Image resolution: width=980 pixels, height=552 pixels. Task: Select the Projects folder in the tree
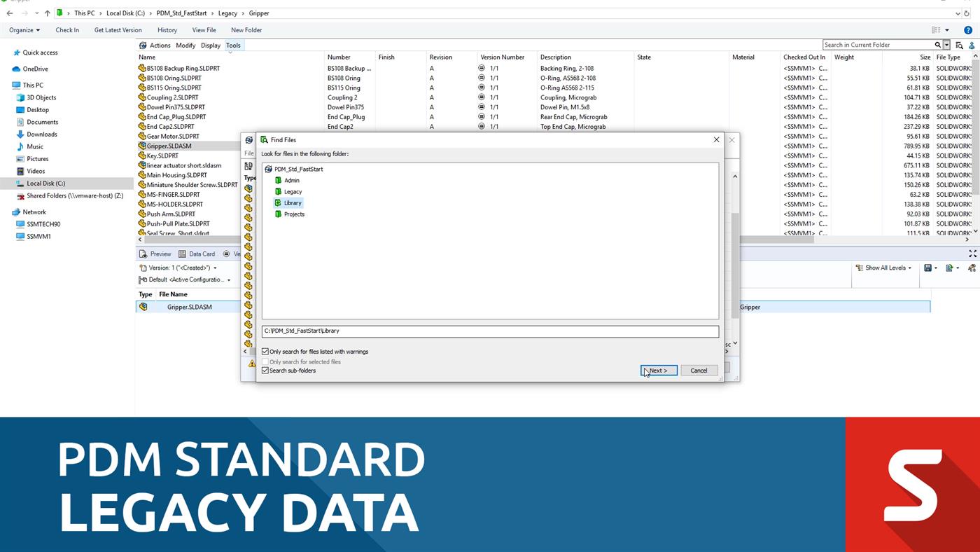294,214
